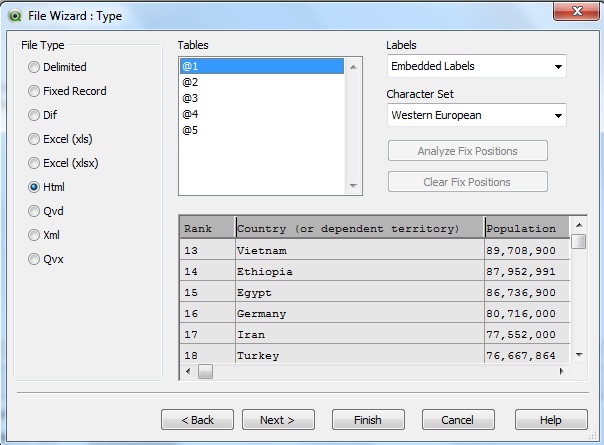Choose table @5 from the list

[x=191, y=130]
